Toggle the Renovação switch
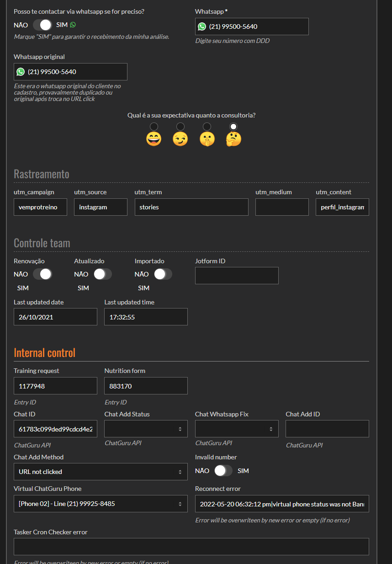This screenshot has width=392, height=564. click(x=42, y=274)
